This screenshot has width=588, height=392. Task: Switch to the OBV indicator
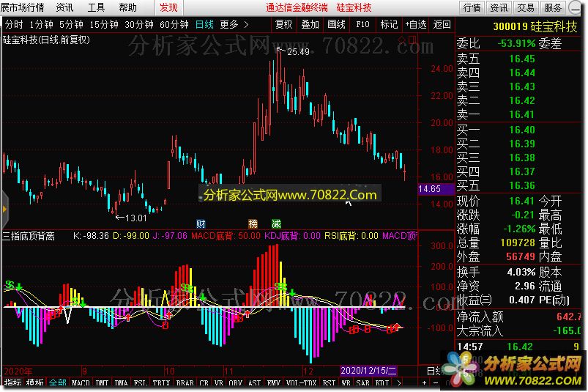pos(236,383)
